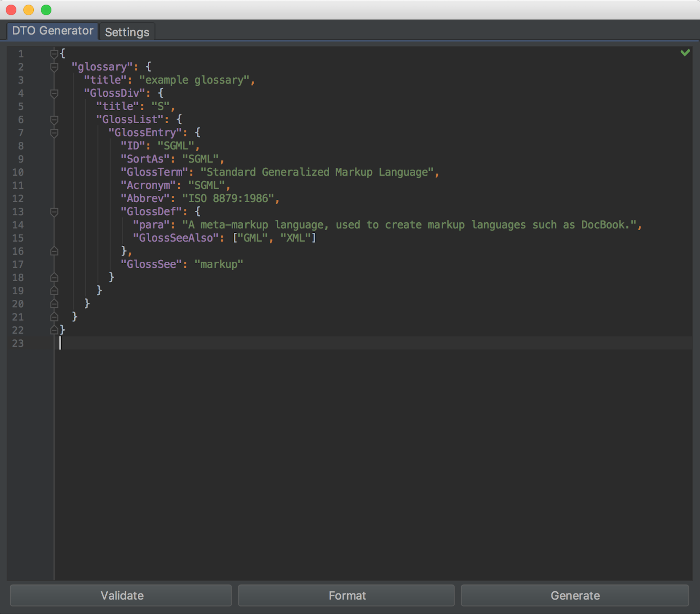Click the closing fold marker on line 22

click(54, 330)
